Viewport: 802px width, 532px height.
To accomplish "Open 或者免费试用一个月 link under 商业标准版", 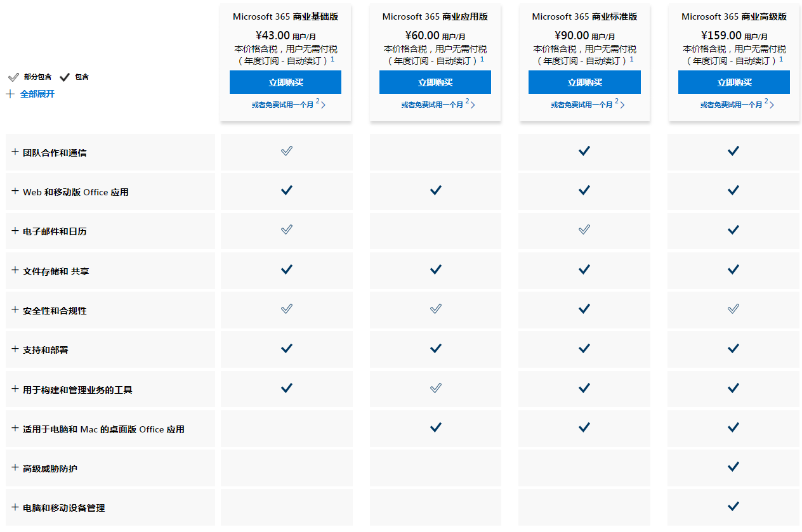I will (582, 105).
